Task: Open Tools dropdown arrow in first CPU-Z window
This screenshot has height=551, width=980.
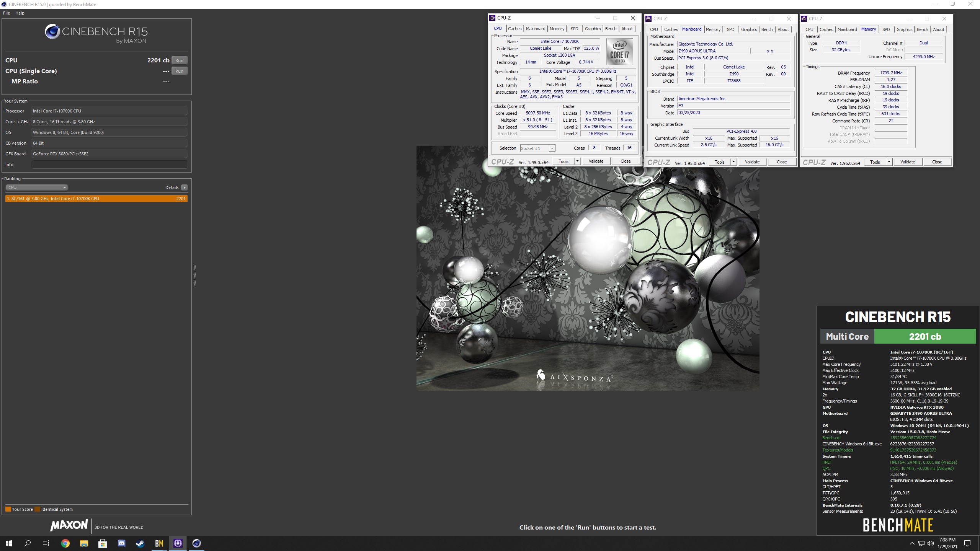Action: pyautogui.click(x=577, y=161)
